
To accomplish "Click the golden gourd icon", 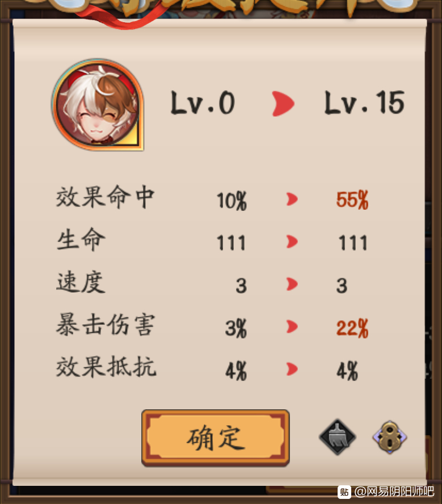I will pyautogui.click(x=390, y=437).
